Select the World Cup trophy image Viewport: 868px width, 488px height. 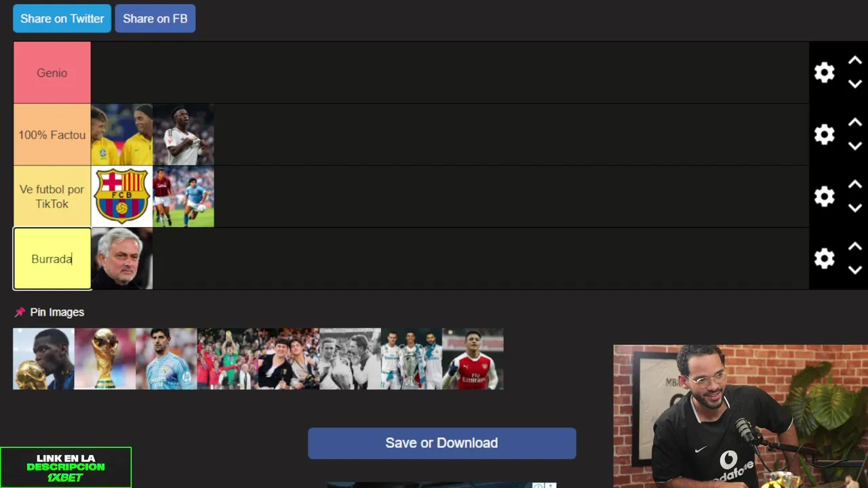(105, 359)
